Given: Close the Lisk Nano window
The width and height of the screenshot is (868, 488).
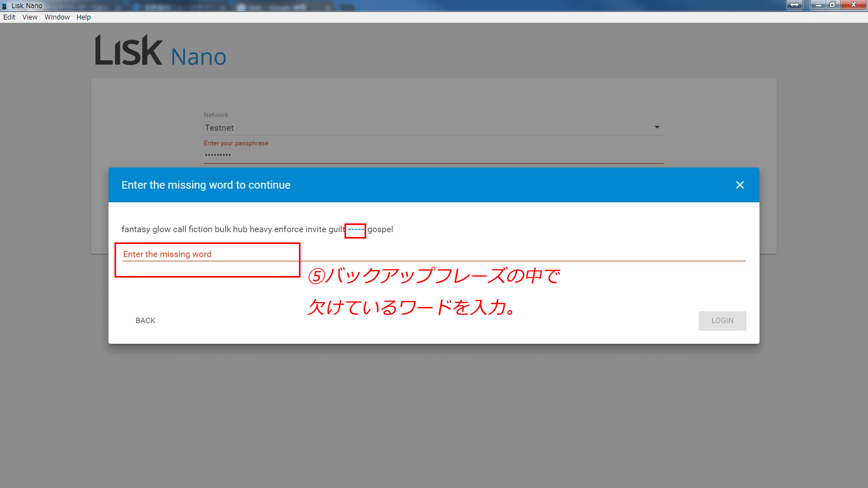Looking at the screenshot, I should 853,5.
